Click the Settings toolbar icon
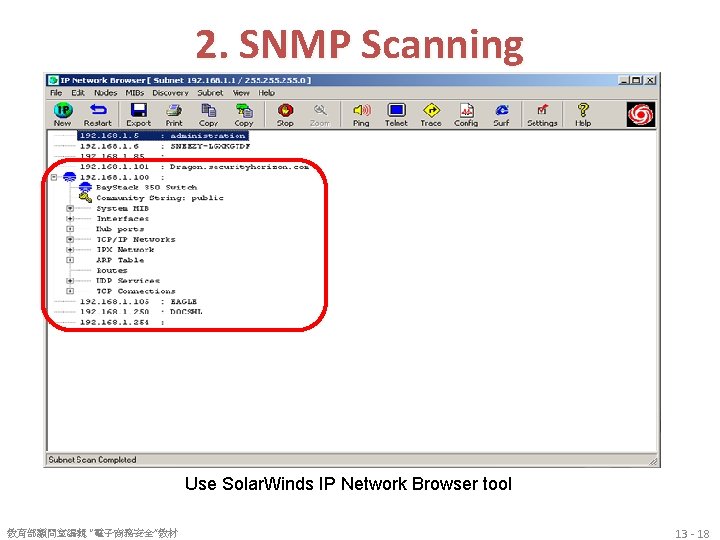Screen dimensions: 720x540 (x=542, y=110)
